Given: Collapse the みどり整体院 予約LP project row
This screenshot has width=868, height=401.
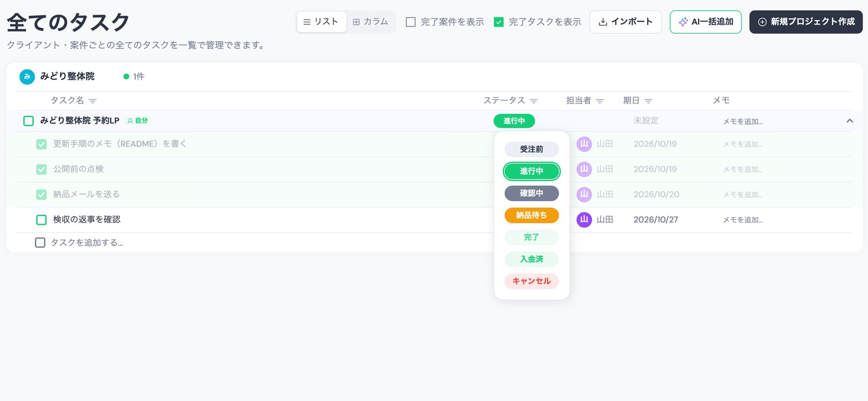Looking at the screenshot, I should pyautogui.click(x=850, y=121).
